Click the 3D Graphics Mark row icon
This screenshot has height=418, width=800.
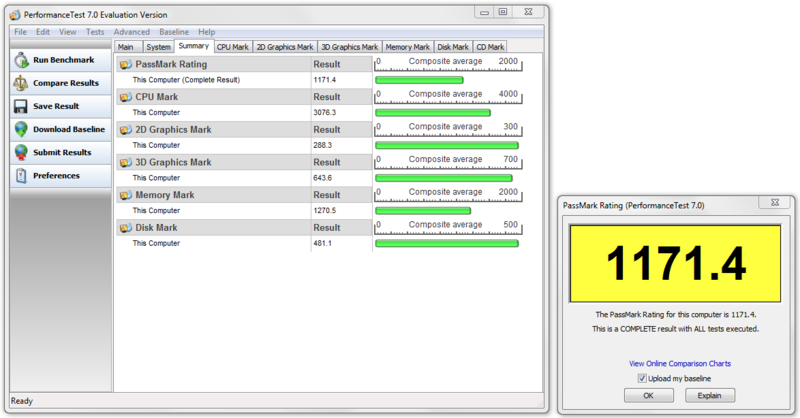[x=126, y=162]
